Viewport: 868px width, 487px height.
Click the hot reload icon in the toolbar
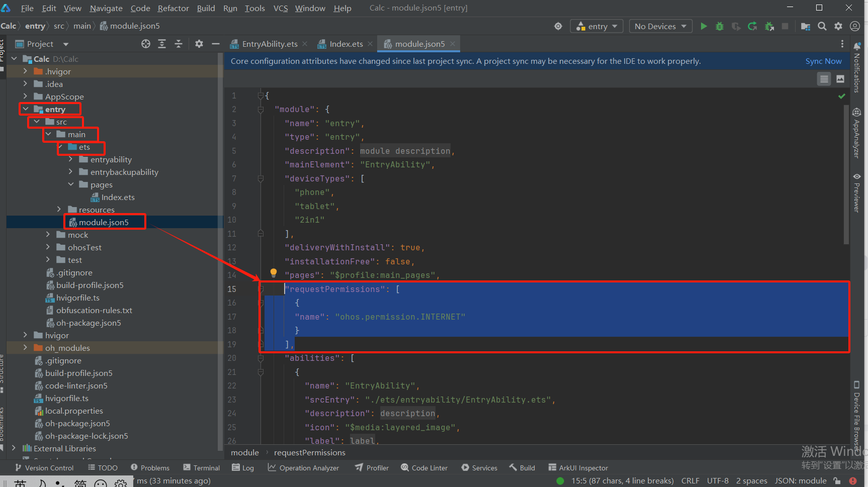(x=752, y=26)
